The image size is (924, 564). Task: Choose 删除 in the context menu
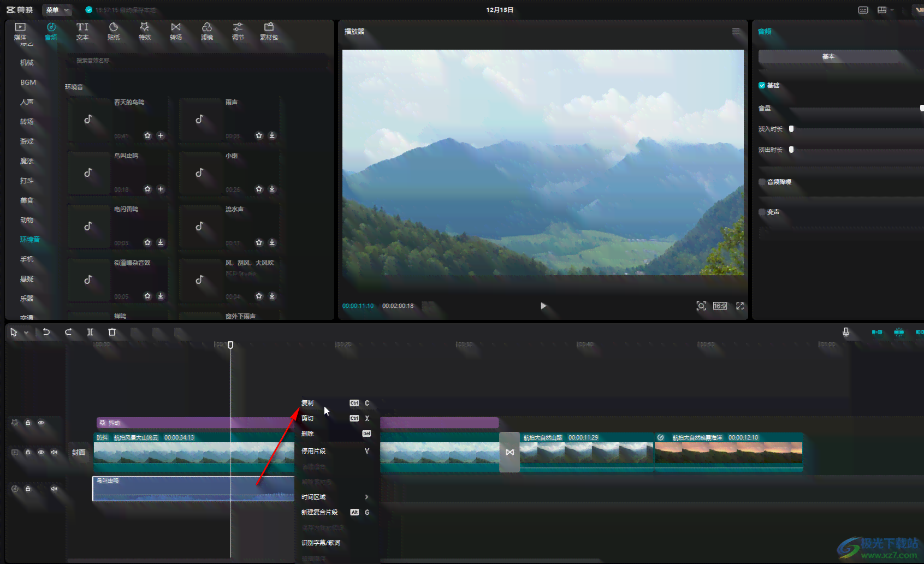[336, 434]
